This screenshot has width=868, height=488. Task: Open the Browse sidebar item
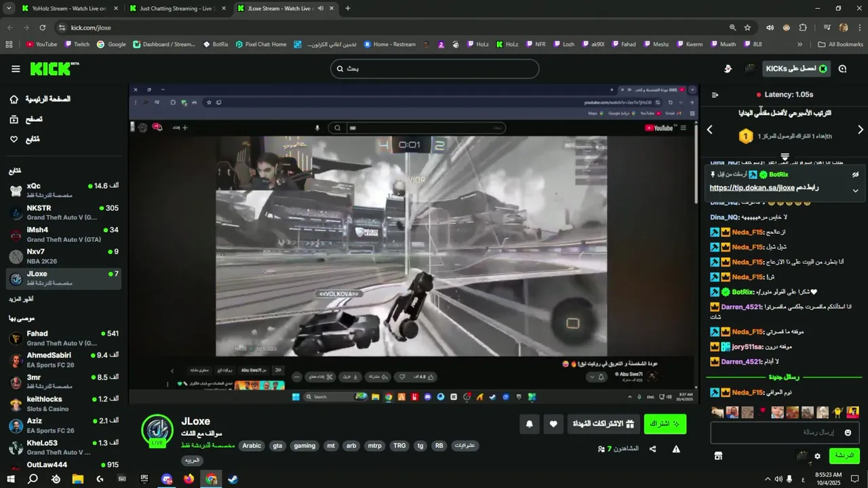[x=26, y=119]
